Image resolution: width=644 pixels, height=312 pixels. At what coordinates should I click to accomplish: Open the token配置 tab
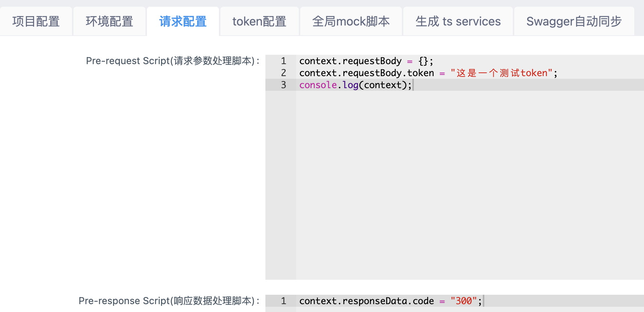point(259,21)
